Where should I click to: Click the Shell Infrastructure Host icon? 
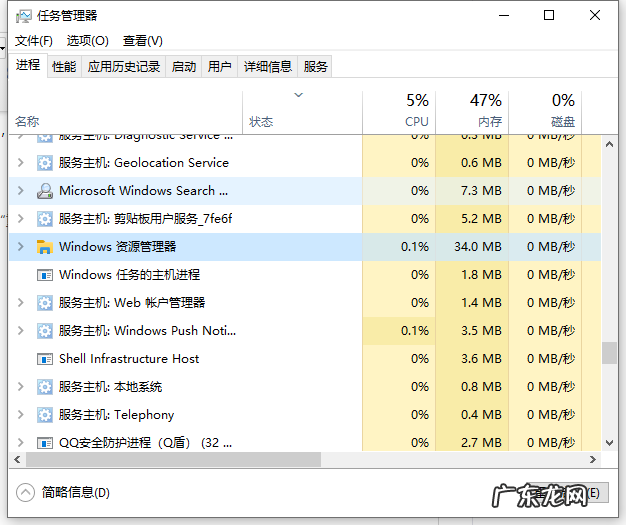[45, 359]
